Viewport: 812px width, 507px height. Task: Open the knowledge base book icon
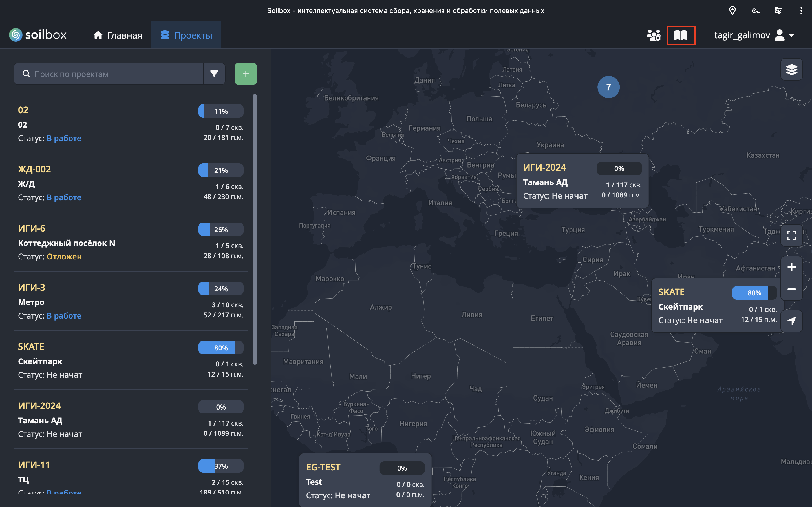click(681, 35)
